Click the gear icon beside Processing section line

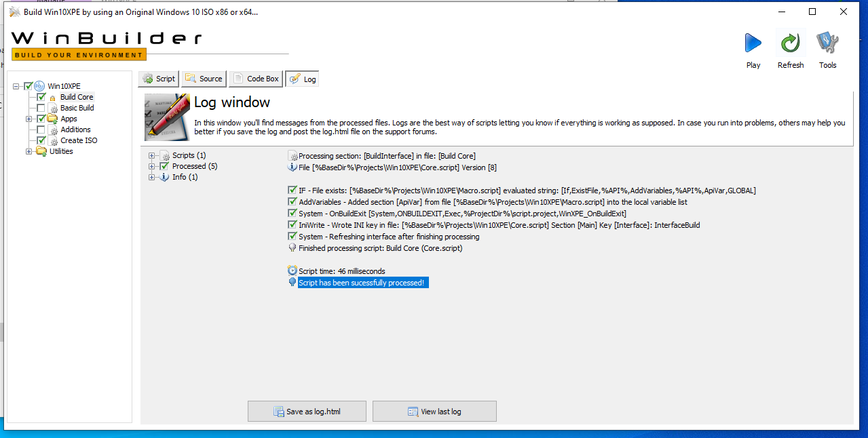[x=293, y=157]
